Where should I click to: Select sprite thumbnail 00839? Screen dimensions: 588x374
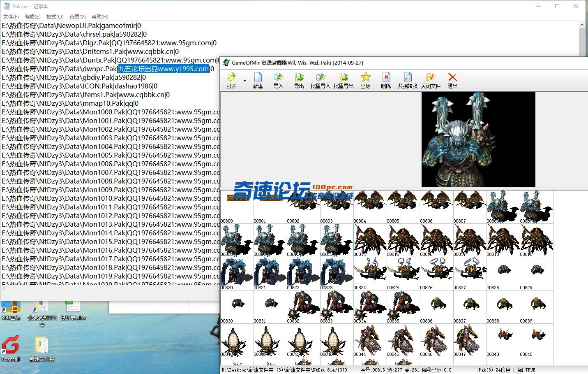[x=537, y=307]
